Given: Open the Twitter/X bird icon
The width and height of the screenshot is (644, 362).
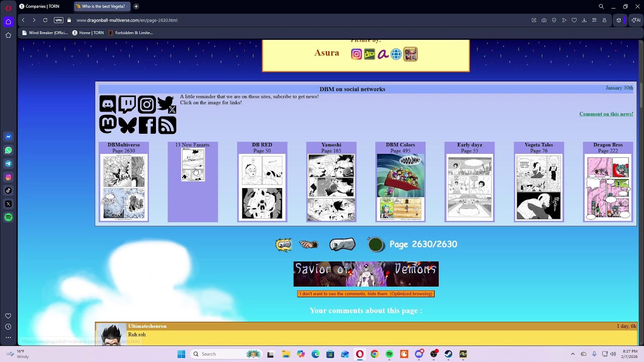Looking at the screenshot, I should tap(167, 104).
